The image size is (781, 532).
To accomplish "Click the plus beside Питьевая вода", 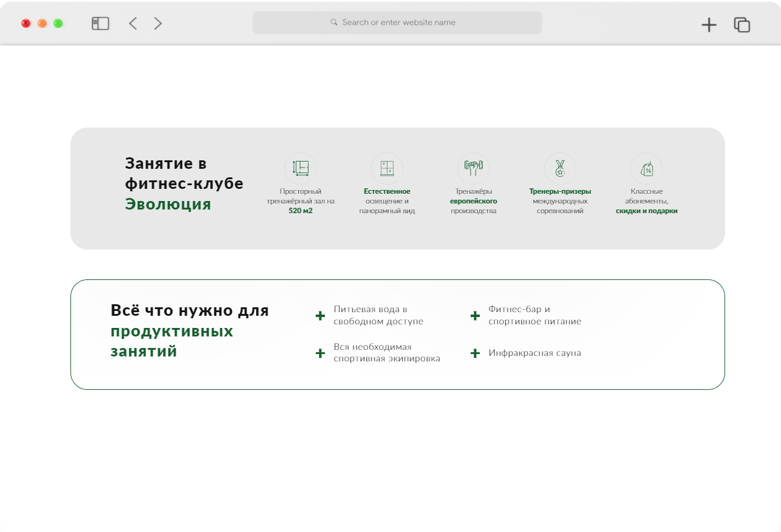I will point(320,316).
